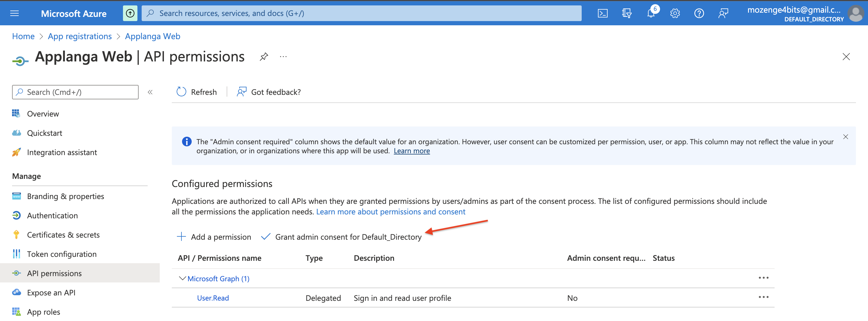Collapse the left sidebar with double chevron
This screenshot has width=868, height=321.
click(150, 92)
